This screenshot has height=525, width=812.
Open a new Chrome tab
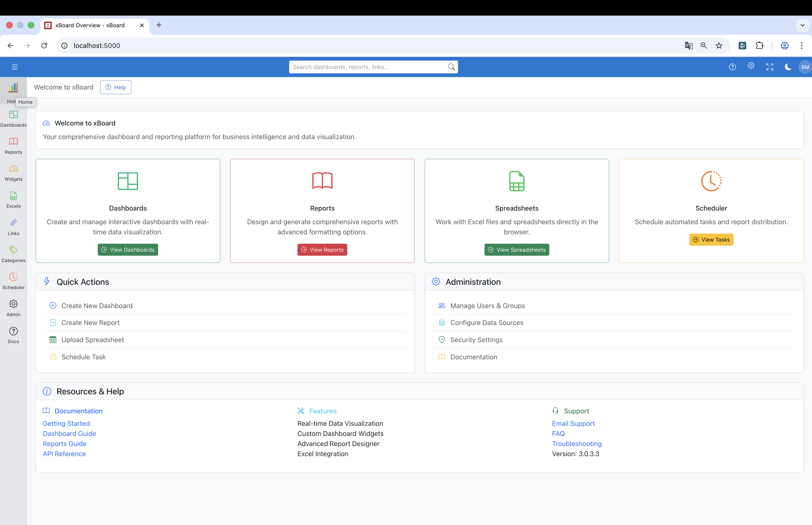(x=159, y=25)
